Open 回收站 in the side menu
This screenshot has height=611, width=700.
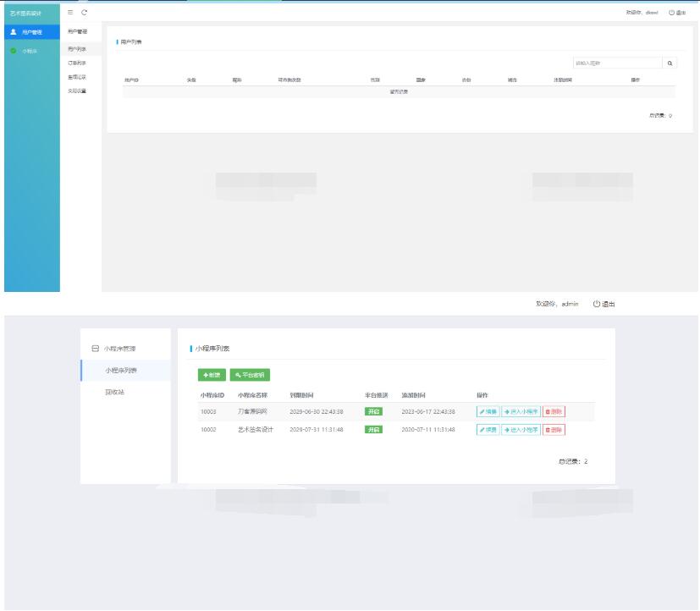click(115, 393)
